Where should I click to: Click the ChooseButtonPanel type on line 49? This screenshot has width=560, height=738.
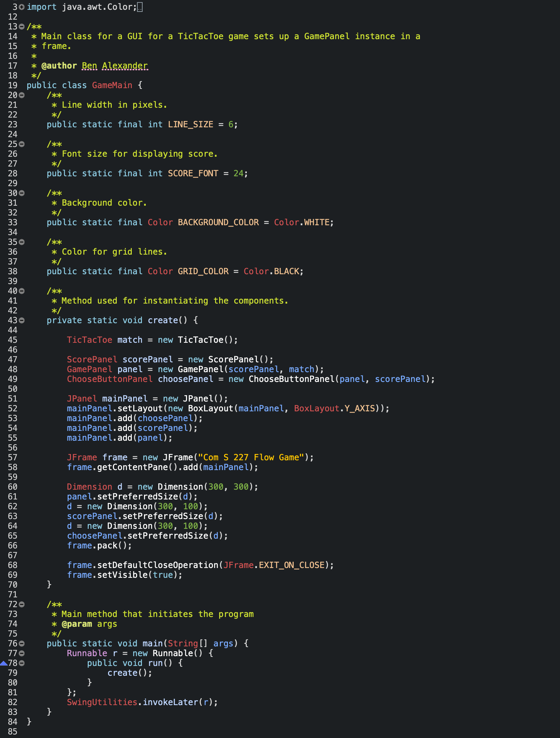[x=110, y=379]
